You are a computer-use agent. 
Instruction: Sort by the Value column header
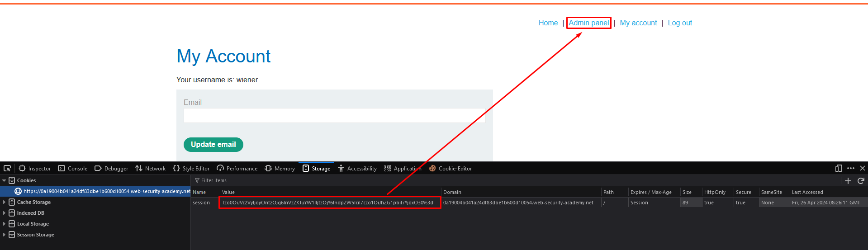click(330, 192)
